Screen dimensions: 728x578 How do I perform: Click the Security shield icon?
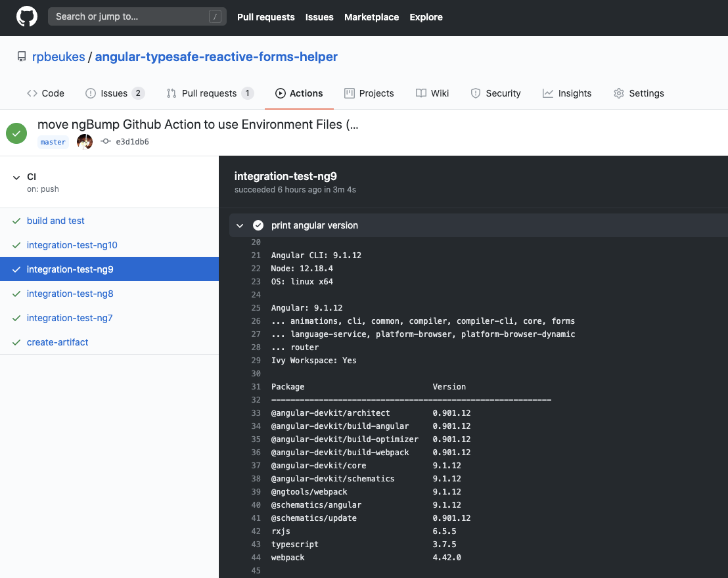tap(475, 93)
